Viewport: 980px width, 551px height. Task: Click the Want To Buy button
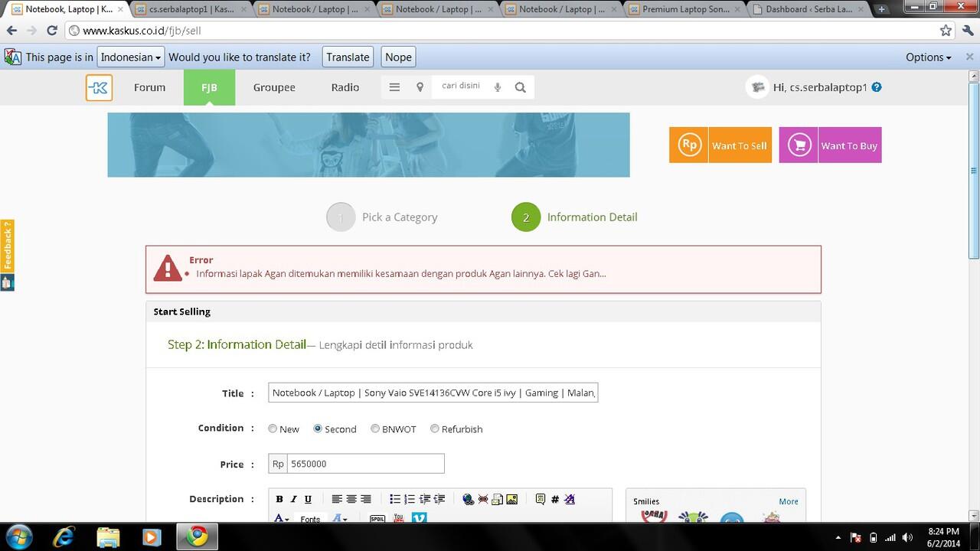[830, 145]
